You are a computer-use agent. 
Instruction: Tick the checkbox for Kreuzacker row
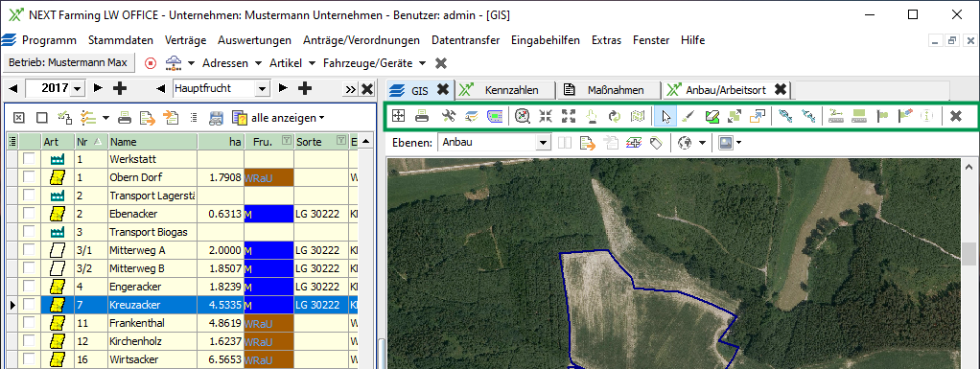pos(29,306)
